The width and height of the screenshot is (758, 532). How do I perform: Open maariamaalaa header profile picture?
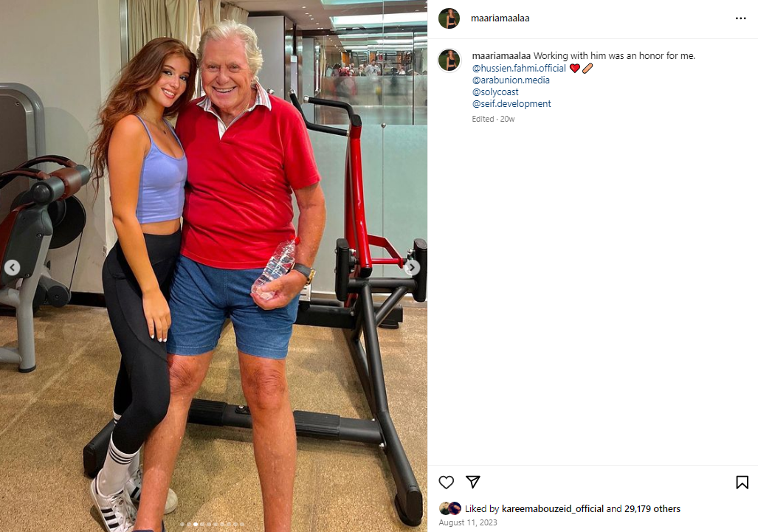click(449, 18)
